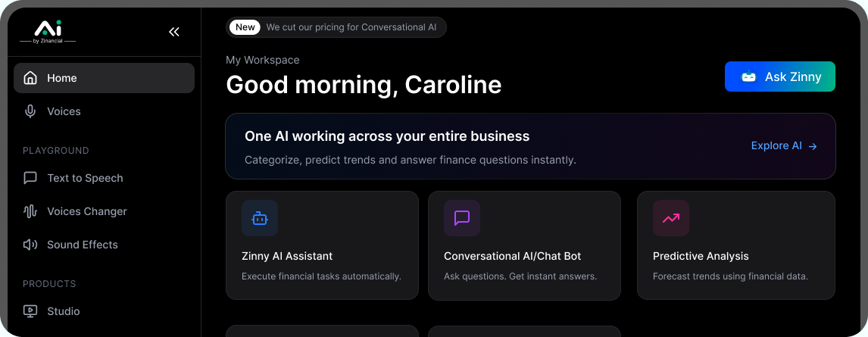868x337 pixels.
Task: Click the Voices Changer waveform icon
Action: pos(30,211)
